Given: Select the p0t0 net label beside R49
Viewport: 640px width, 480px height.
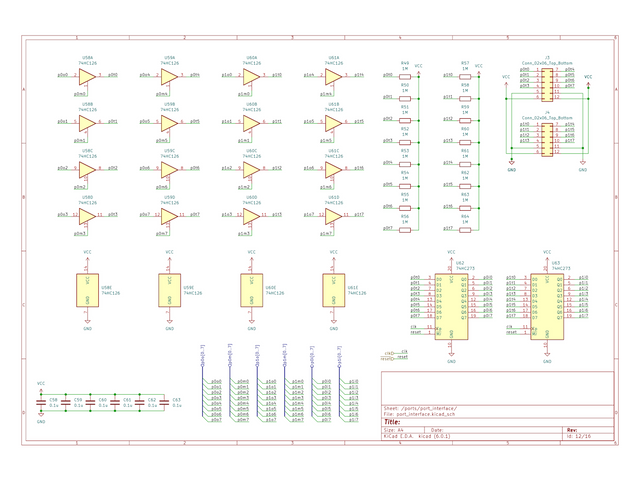Looking at the screenshot, I should click(388, 75).
